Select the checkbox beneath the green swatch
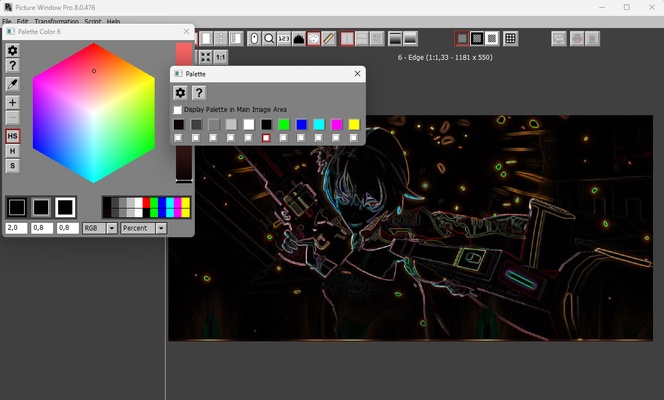Screen dimensions: 664x400 (x=283, y=138)
